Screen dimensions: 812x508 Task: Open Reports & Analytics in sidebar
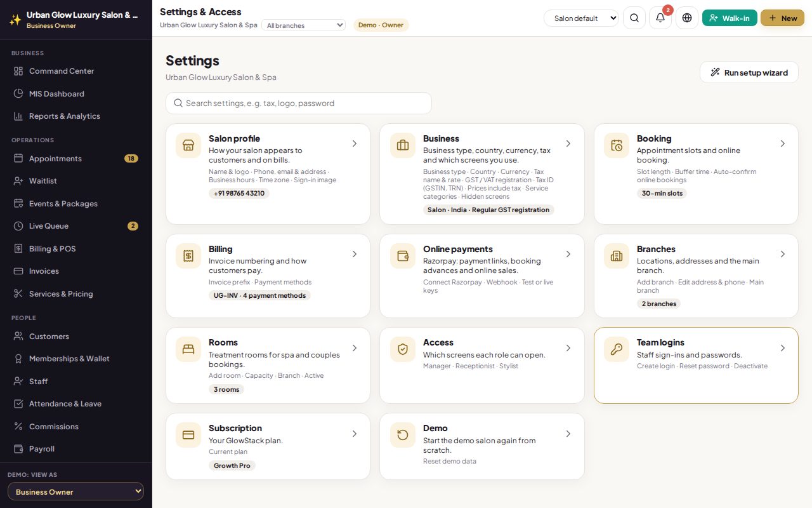click(x=76, y=116)
